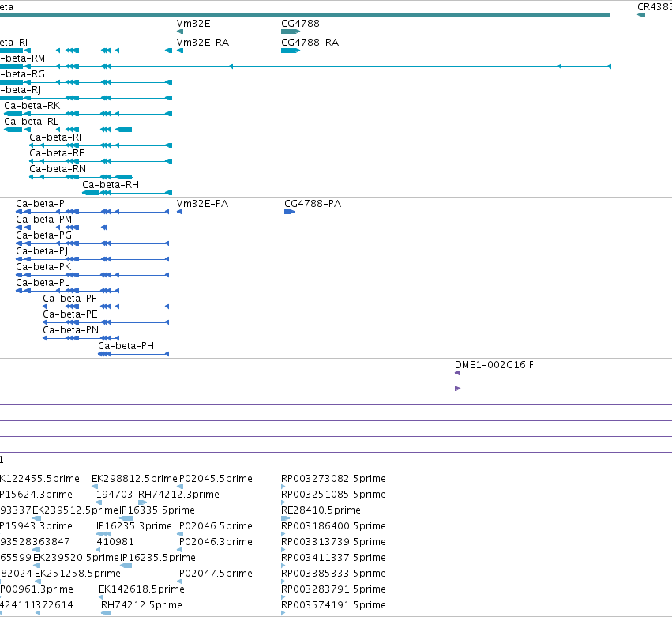This screenshot has width=672, height=617.
Task: Open EST label EK298812.5prime
Action: 134,479
